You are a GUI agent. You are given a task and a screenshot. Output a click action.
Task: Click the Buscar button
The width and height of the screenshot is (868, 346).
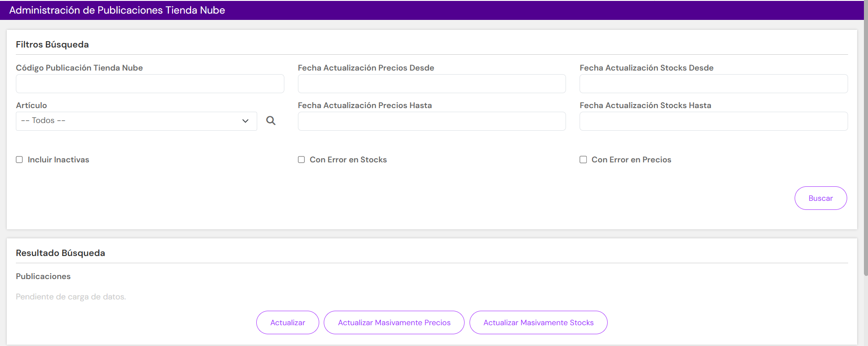[x=820, y=198]
